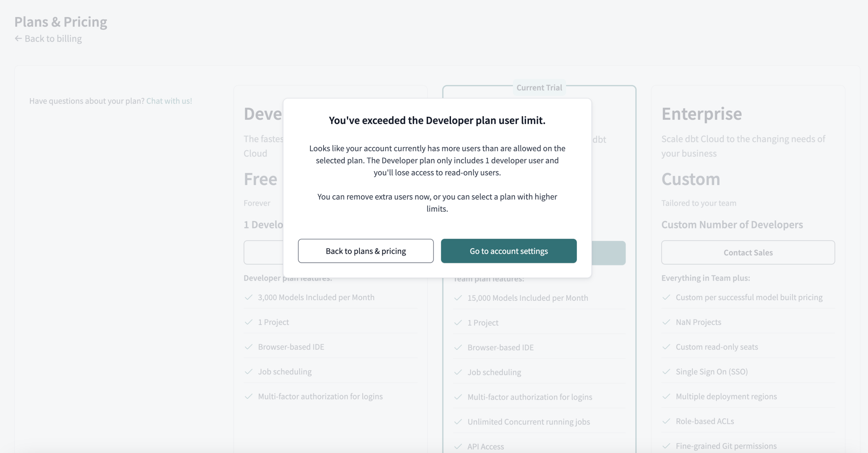Click the Back to plans & pricing button
Image resolution: width=868 pixels, height=453 pixels.
pos(366,251)
